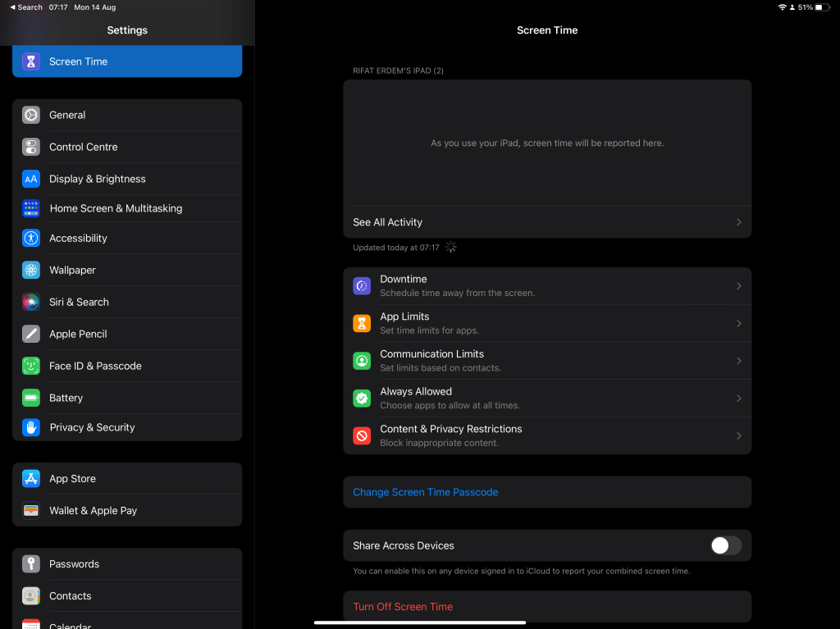Select Wallet & Apple Pay in sidebar
The height and width of the screenshot is (629, 840).
(127, 511)
